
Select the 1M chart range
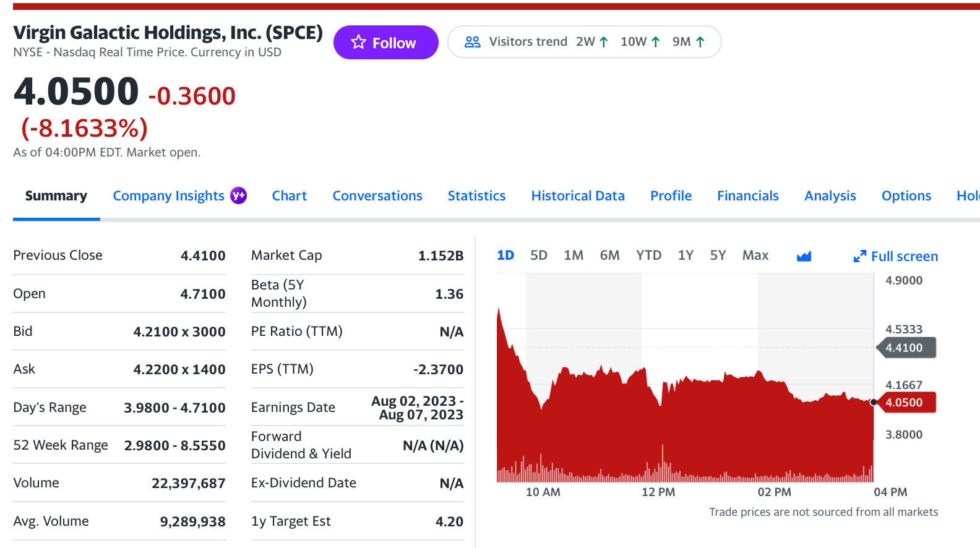[574, 255]
